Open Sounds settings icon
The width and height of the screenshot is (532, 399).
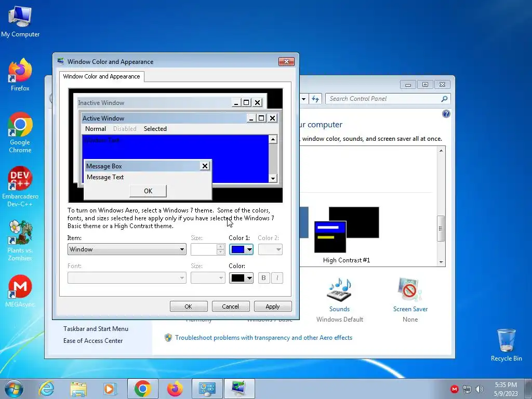click(x=339, y=290)
